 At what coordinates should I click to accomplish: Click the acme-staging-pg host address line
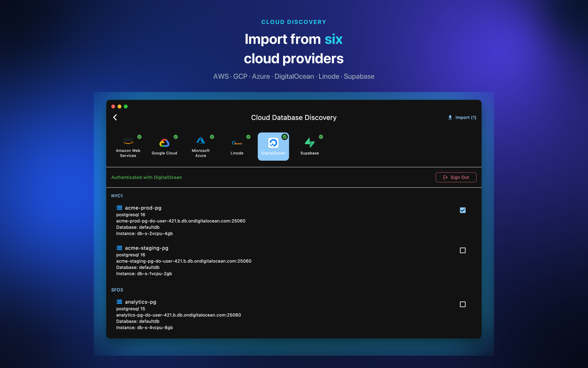[x=184, y=261]
